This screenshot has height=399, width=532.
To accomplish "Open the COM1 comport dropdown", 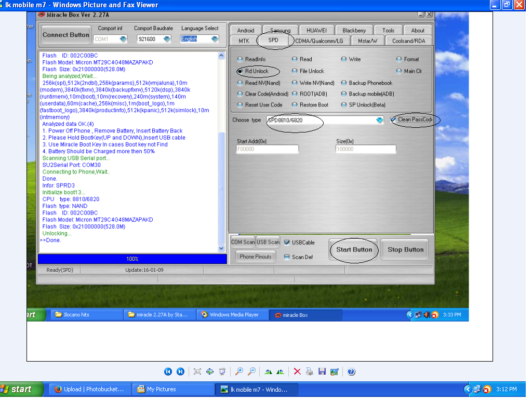I will 123,39.
